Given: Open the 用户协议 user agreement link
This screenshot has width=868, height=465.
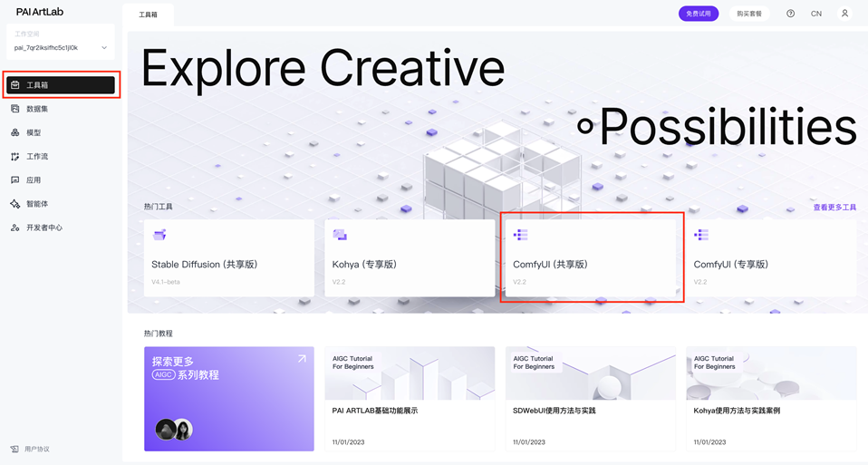Looking at the screenshot, I should [x=37, y=449].
